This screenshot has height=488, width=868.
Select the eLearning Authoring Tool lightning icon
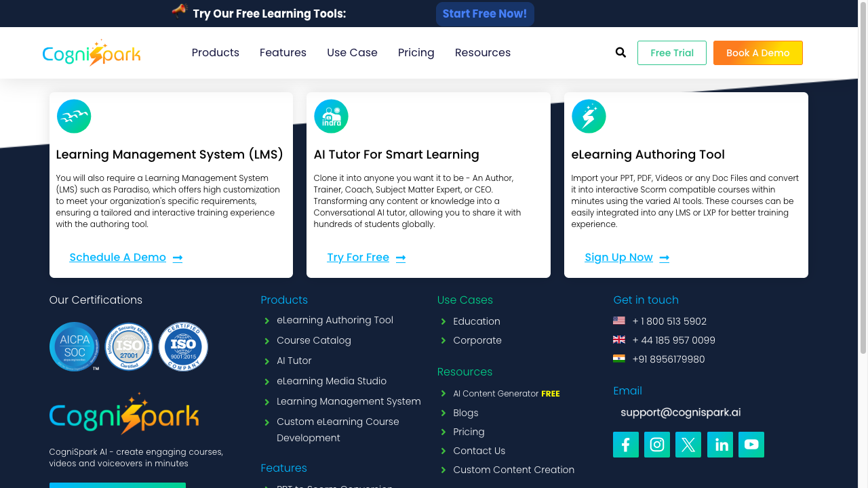[589, 116]
